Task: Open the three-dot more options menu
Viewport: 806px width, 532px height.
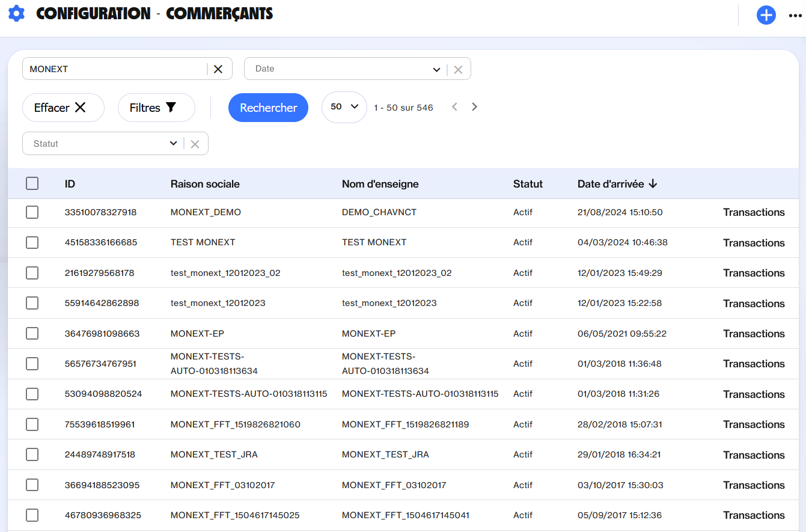Action: (x=795, y=16)
